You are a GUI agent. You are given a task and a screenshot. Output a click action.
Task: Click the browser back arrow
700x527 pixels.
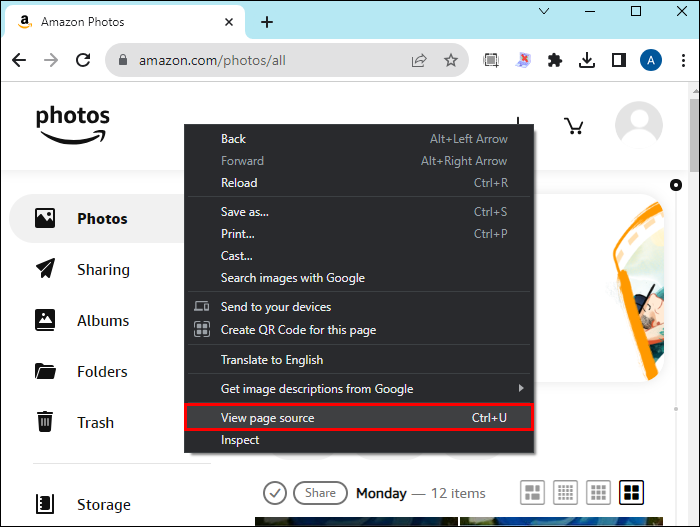(19, 60)
